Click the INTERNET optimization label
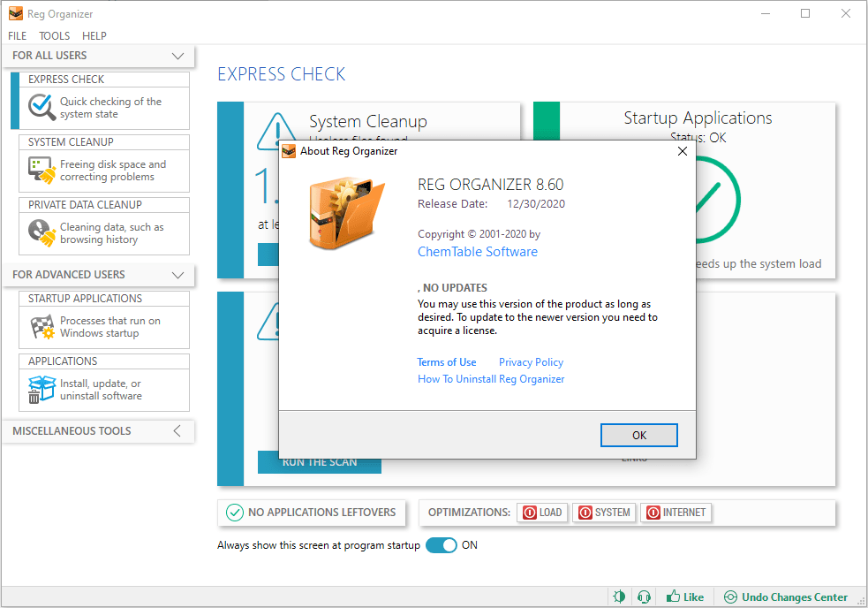The width and height of the screenshot is (868, 608). click(x=684, y=513)
